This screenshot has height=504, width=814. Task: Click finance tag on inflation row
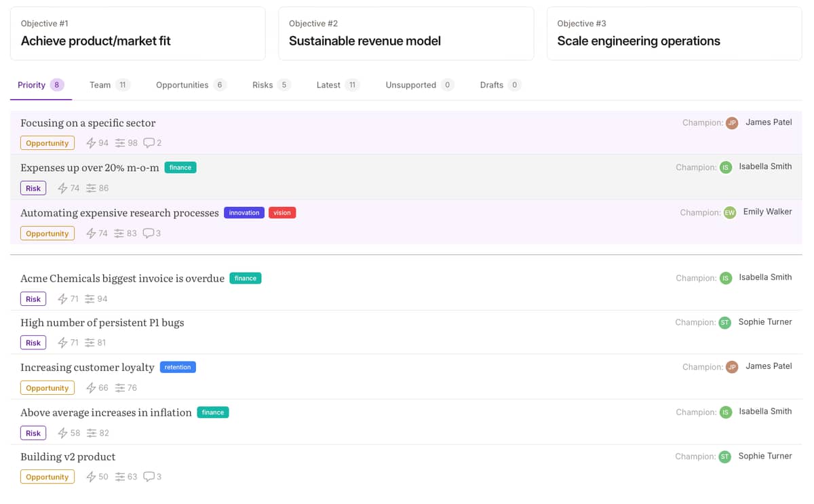tap(213, 412)
